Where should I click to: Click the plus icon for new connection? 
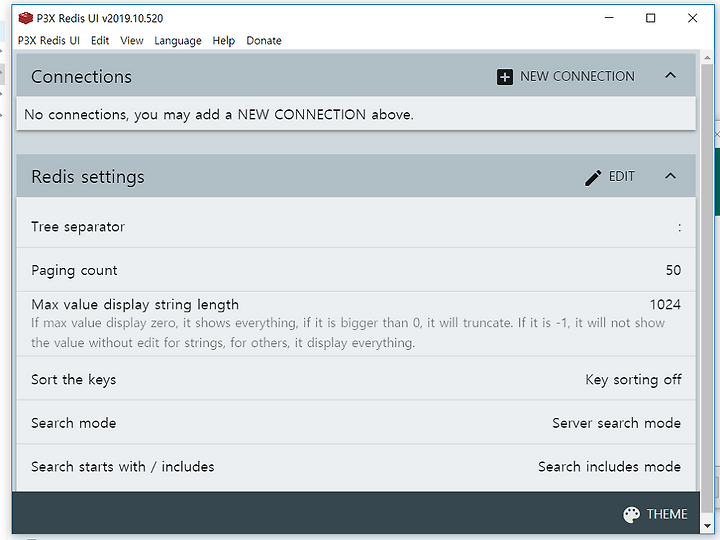pyautogui.click(x=505, y=77)
